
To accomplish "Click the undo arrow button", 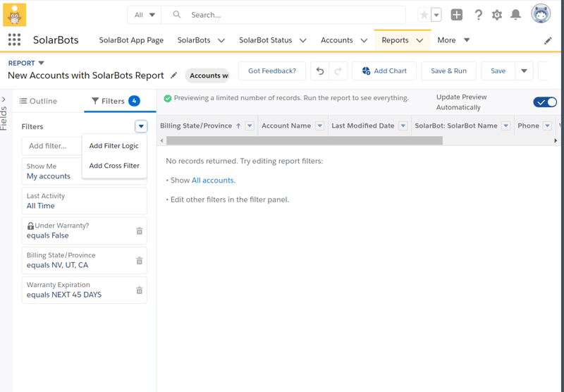I will [320, 71].
